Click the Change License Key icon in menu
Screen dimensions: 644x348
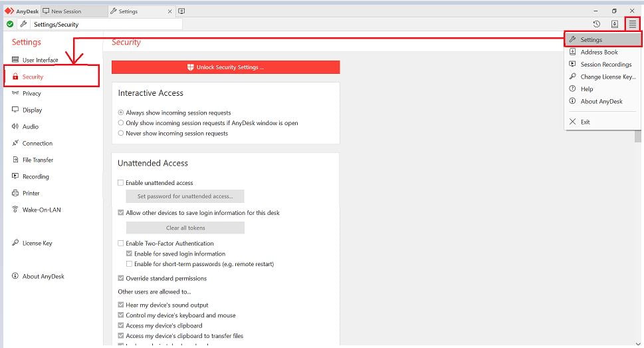(572, 77)
